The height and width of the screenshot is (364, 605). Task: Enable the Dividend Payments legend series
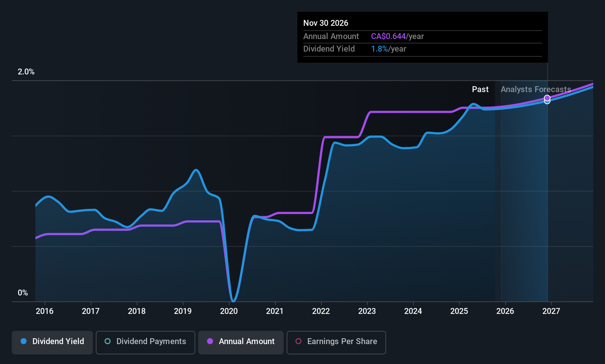coord(146,342)
